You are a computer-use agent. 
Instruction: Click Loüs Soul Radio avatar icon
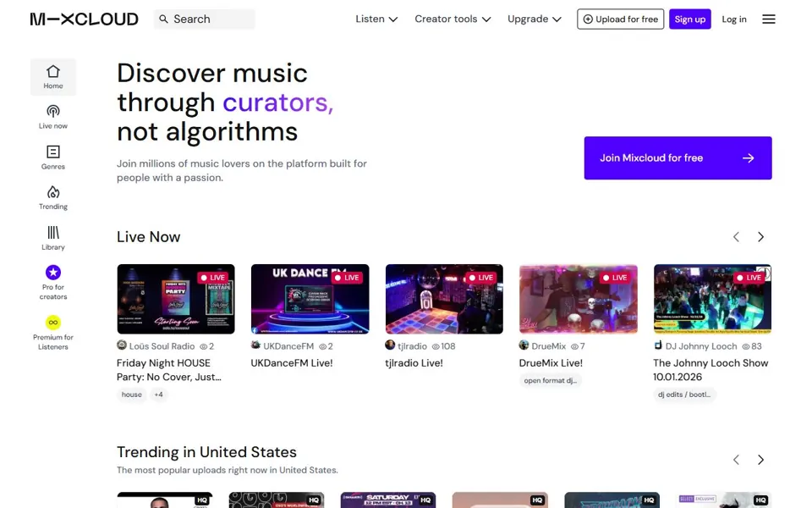(122, 345)
